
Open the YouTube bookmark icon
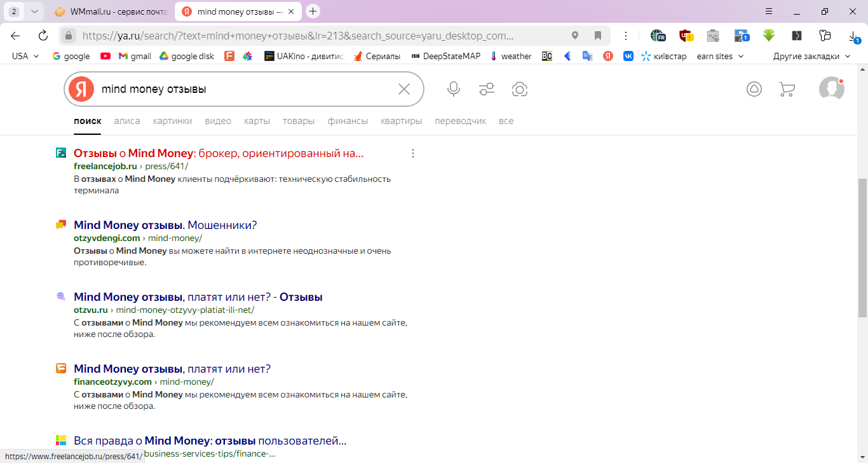105,56
